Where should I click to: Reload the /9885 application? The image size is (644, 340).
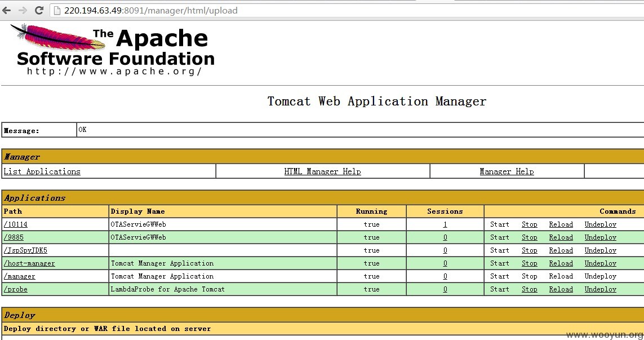tap(561, 237)
